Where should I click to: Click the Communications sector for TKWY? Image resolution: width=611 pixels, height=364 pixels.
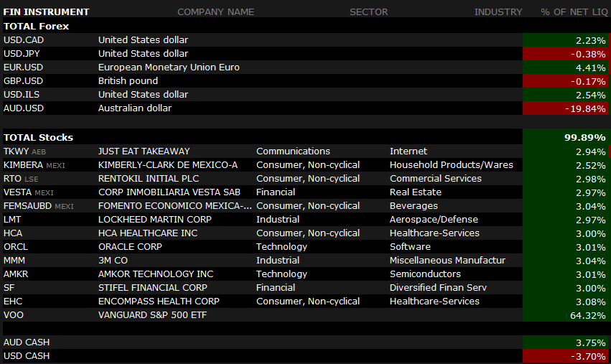[293, 151]
